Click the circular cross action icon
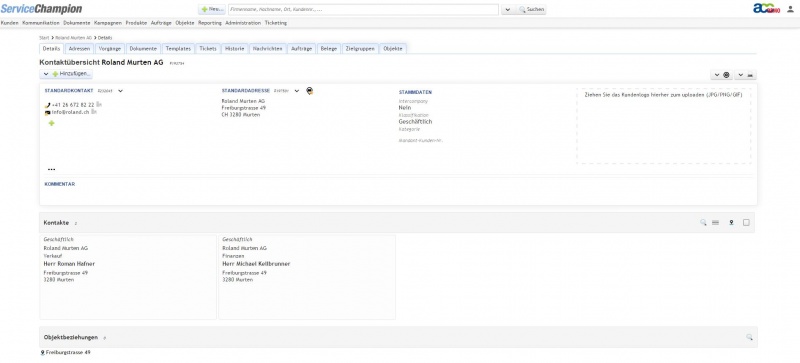The height and width of the screenshot is (363, 800). (726, 75)
